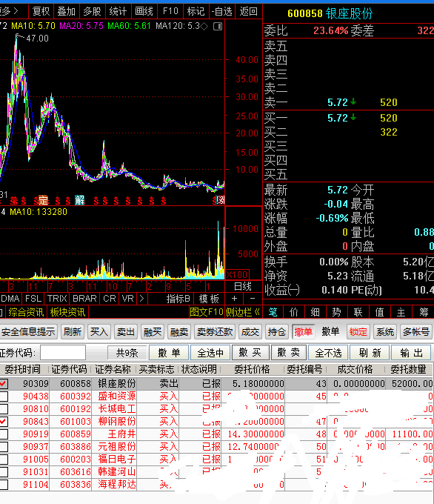Open 日线 period selector

[242, 286]
